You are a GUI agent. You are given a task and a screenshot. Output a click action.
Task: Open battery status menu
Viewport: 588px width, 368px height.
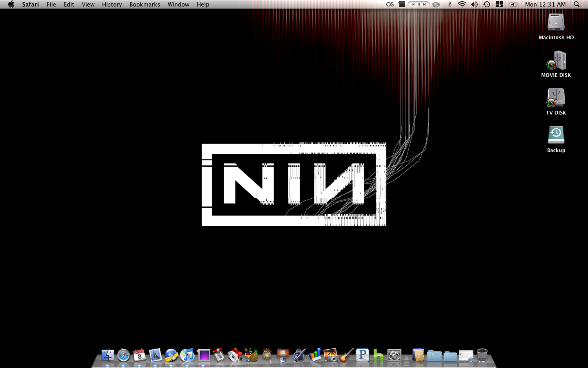pos(514,4)
